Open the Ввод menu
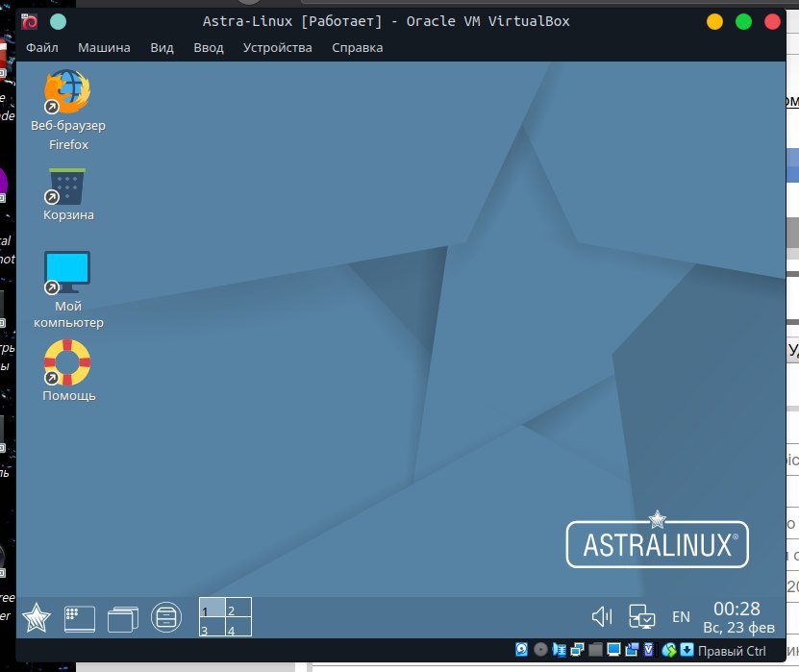 (209, 47)
